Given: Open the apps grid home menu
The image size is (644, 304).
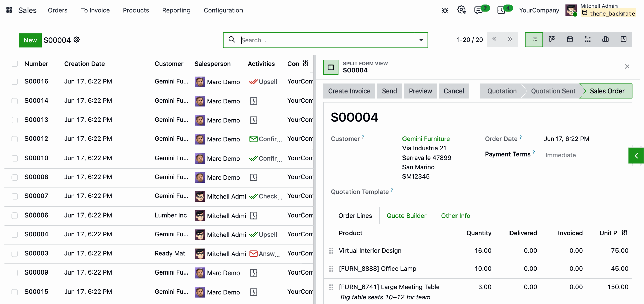Looking at the screenshot, I should pyautogui.click(x=9, y=10).
